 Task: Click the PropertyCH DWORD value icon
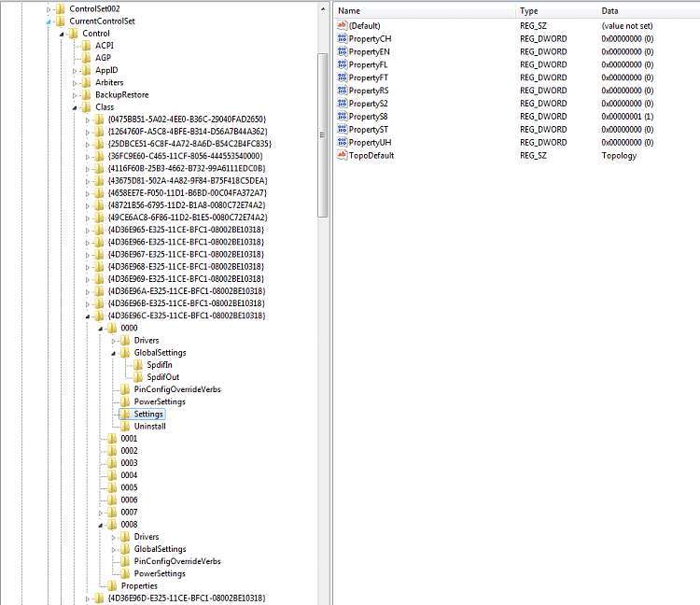tap(342, 38)
